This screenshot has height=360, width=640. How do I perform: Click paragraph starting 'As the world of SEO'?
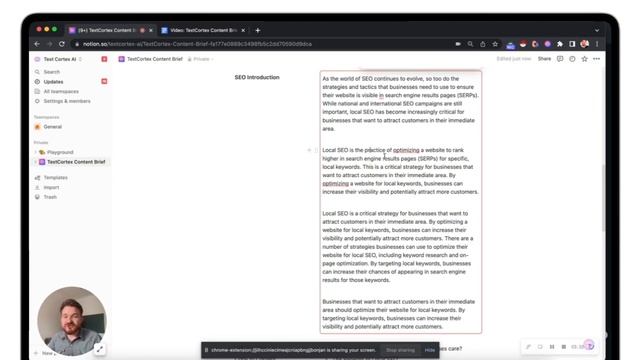click(400, 104)
